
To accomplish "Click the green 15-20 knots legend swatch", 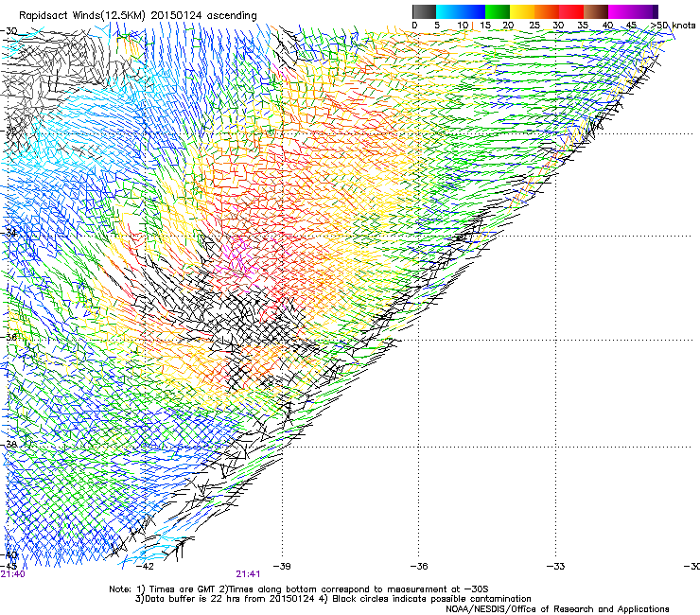I will (498, 11).
